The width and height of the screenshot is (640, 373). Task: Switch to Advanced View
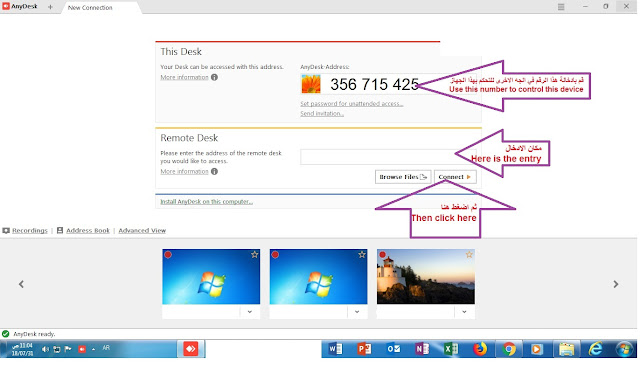click(x=142, y=231)
